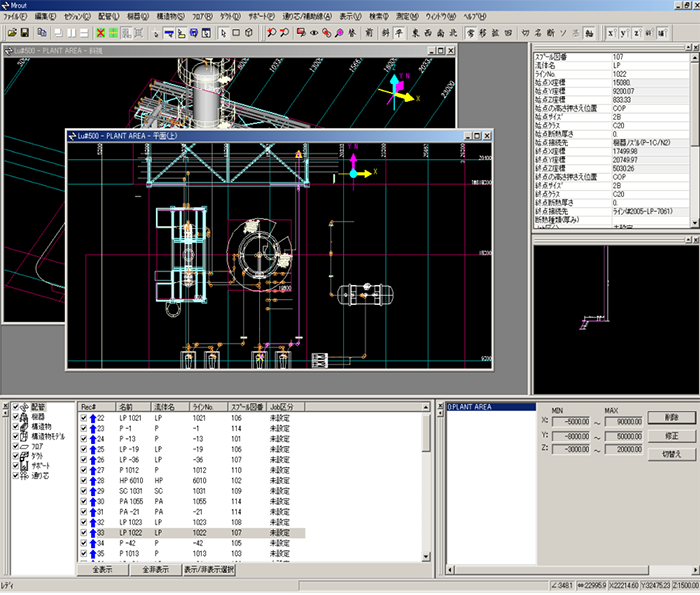Select 0:PLANT AREA in the list
The image size is (700, 595).
tap(470, 408)
